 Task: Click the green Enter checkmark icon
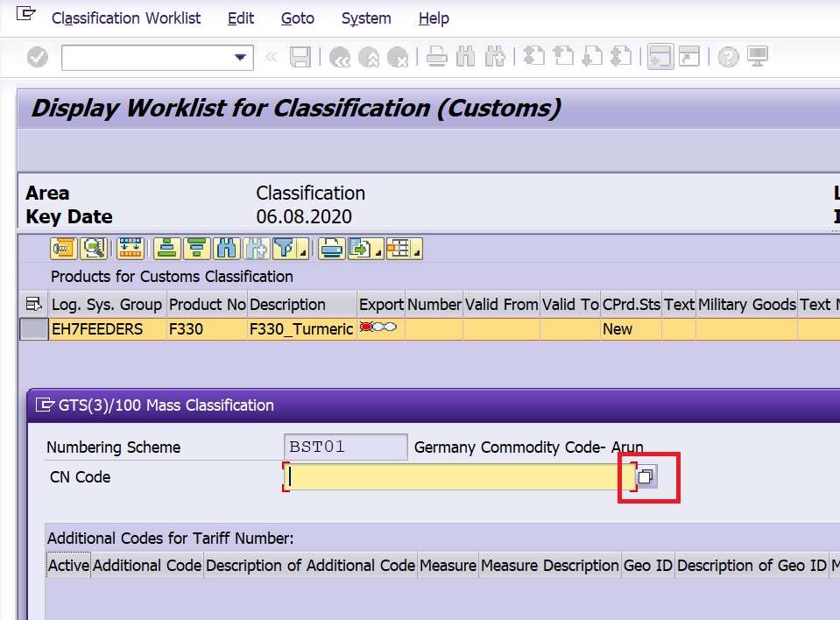coord(38,57)
